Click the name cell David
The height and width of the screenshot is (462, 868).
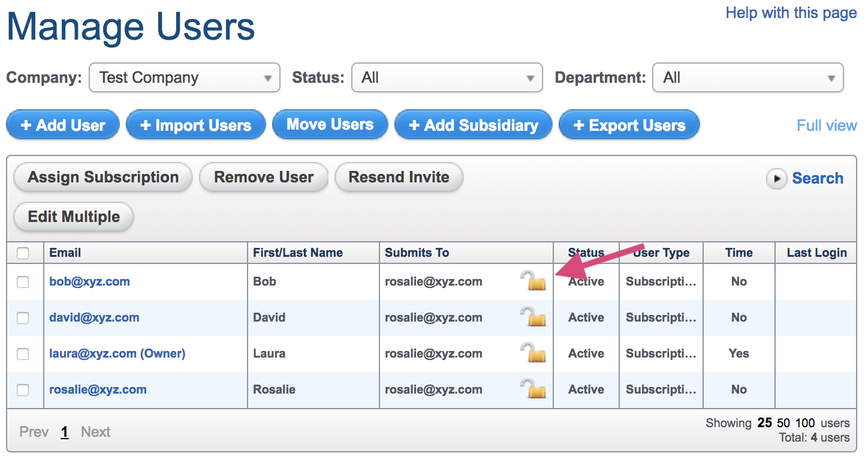click(269, 317)
